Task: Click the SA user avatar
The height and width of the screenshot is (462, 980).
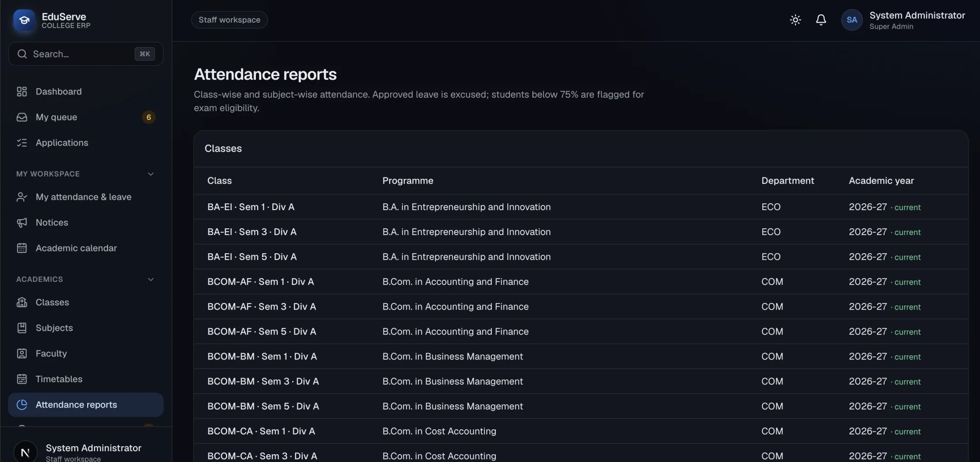Action: (x=852, y=20)
